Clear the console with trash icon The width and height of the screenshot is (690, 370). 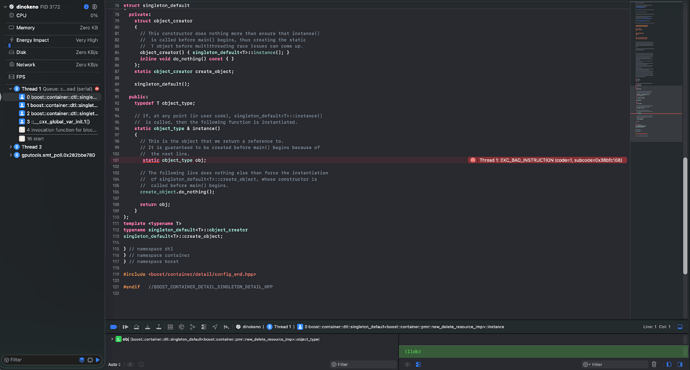tap(654, 364)
